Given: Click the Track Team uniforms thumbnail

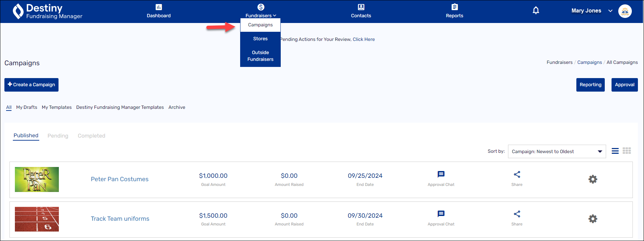Looking at the screenshot, I should 37,219.
